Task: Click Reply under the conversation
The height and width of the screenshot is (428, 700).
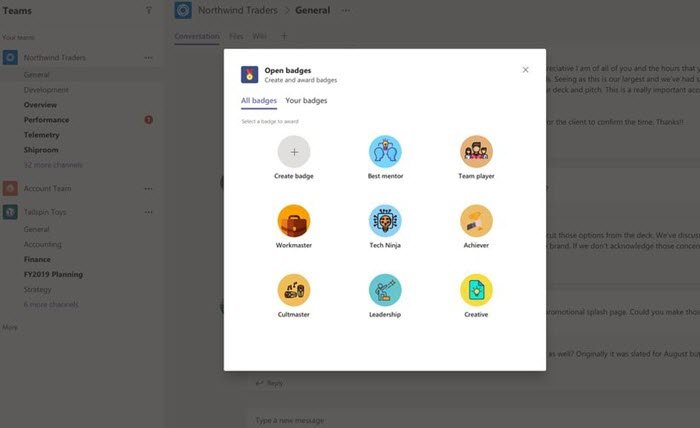Action: coord(269,383)
